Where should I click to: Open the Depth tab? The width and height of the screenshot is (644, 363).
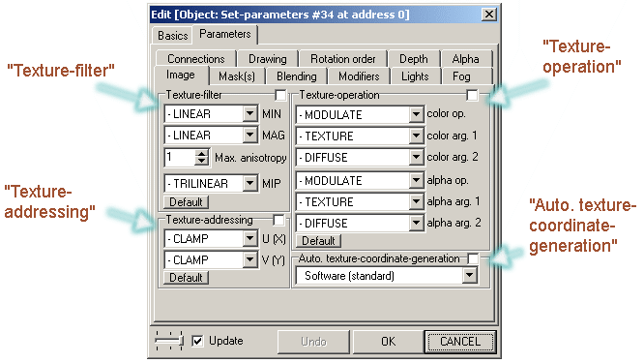tap(414, 59)
